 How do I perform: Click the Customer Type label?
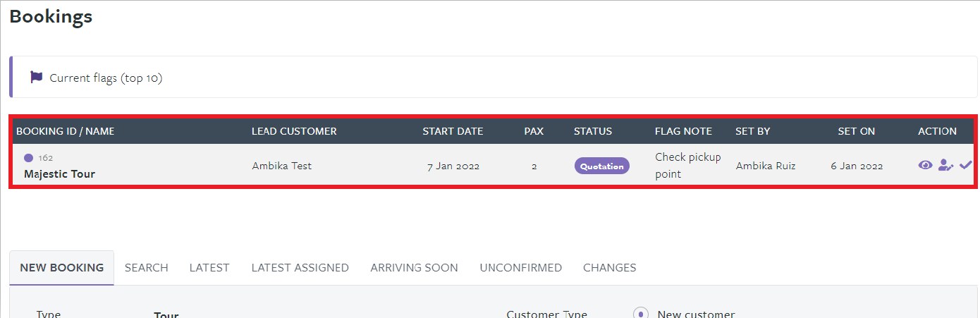pos(547,314)
